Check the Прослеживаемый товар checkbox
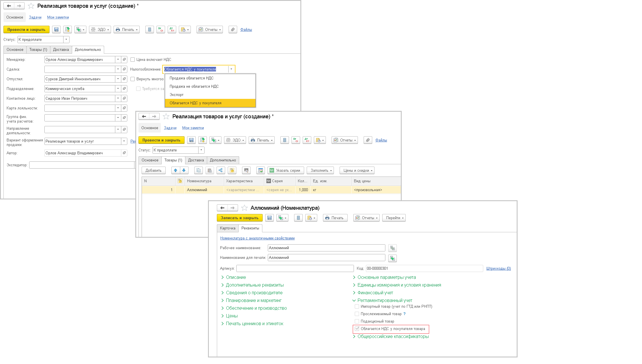 357,314
